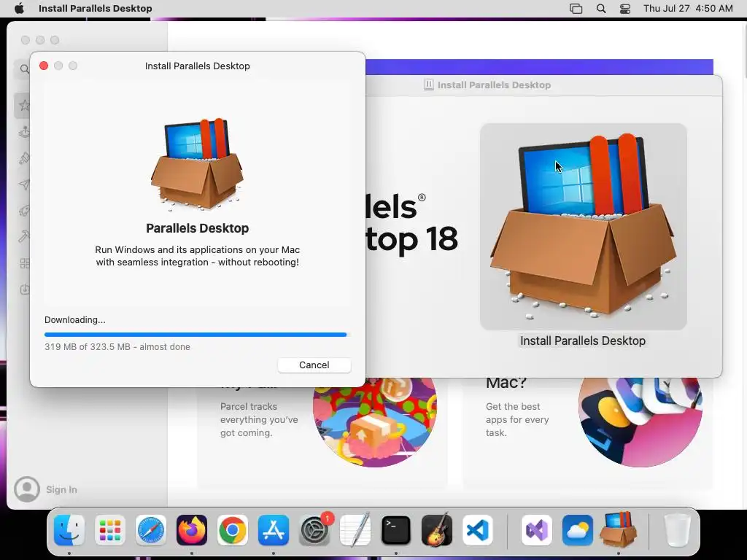Select the Discover star in the App Store sidebar
Image resolution: width=747 pixels, height=560 pixels.
pyautogui.click(x=24, y=105)
